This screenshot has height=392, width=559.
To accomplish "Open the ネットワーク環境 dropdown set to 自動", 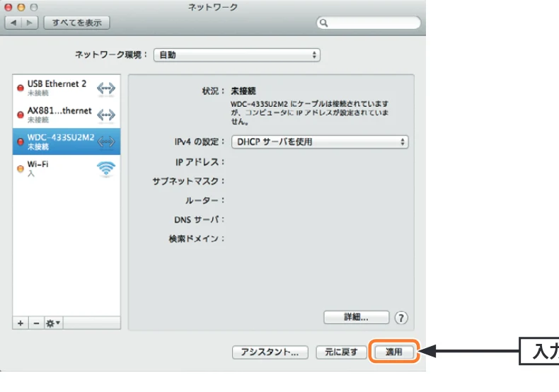I will coord(237,55).
